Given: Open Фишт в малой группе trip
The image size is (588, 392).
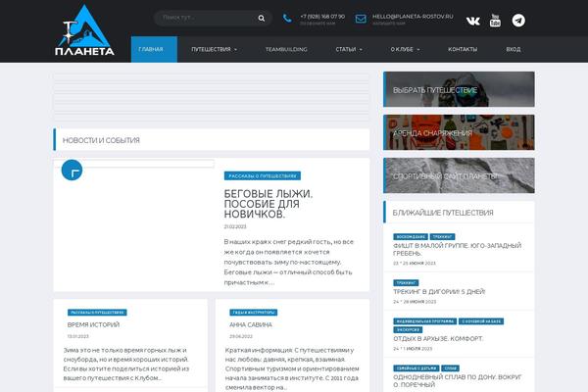Looking at the screenshot, I should 457,250.
